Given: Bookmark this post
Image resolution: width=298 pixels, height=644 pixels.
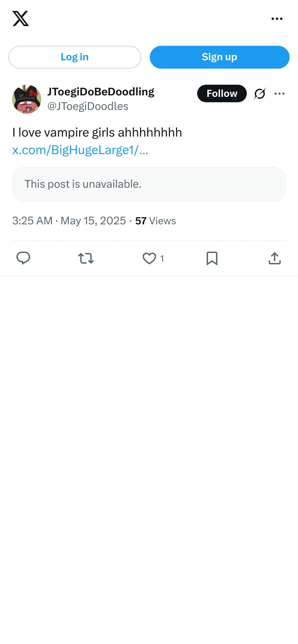Looking at the screenshot, I should coord(212,258).
